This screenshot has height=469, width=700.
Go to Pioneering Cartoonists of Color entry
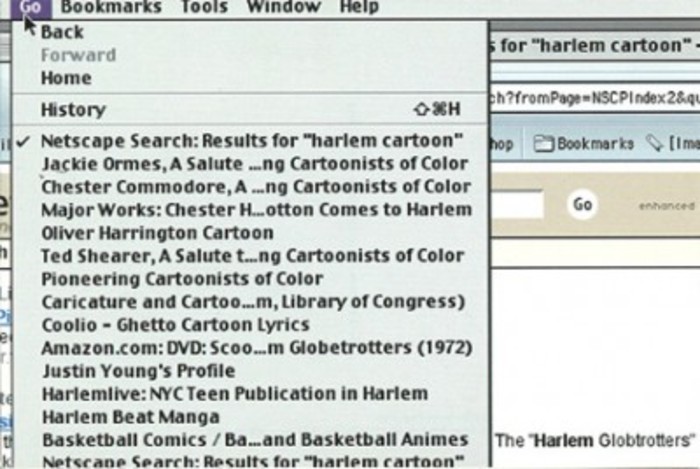point(250,279)
